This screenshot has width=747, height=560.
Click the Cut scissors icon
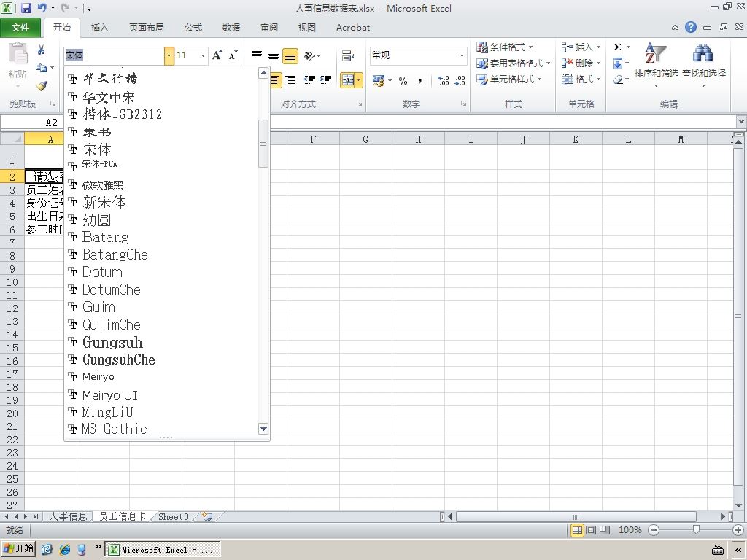[x=42, y=50]
